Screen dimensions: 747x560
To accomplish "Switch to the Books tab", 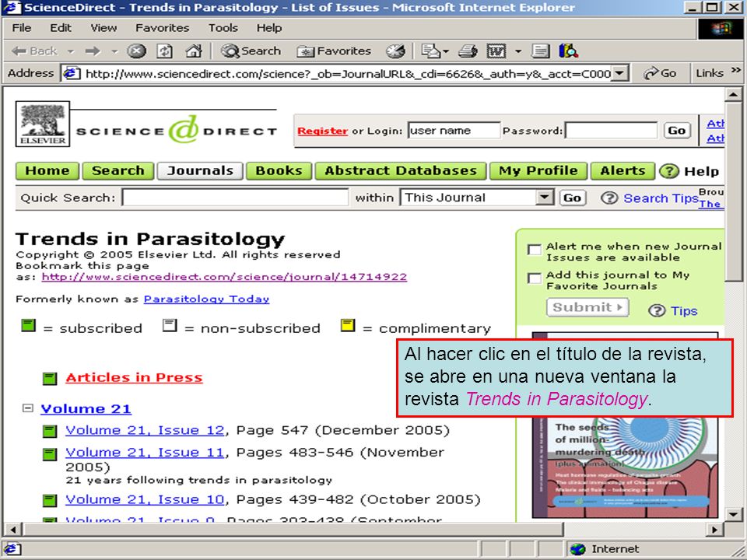I will 279,171.
